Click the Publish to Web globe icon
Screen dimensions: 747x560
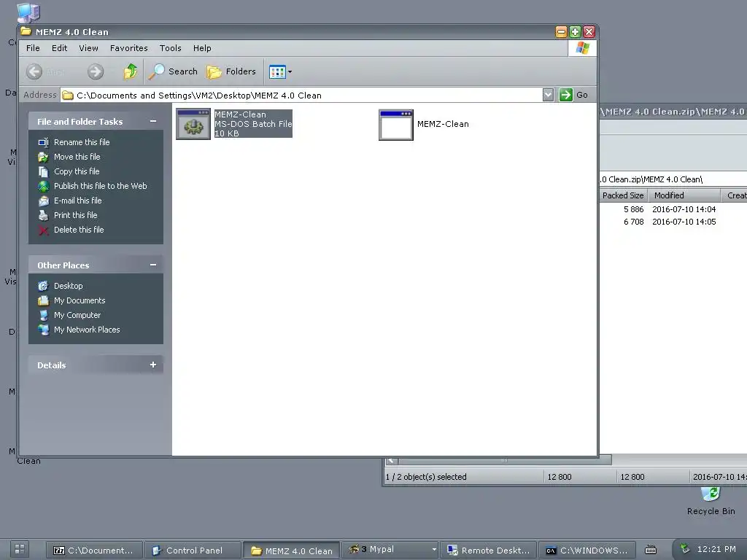43,186
